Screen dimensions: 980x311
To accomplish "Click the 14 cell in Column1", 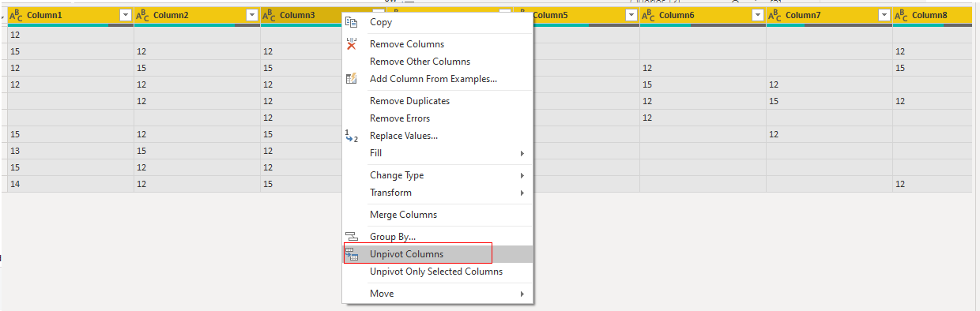I will click(70, 184).
